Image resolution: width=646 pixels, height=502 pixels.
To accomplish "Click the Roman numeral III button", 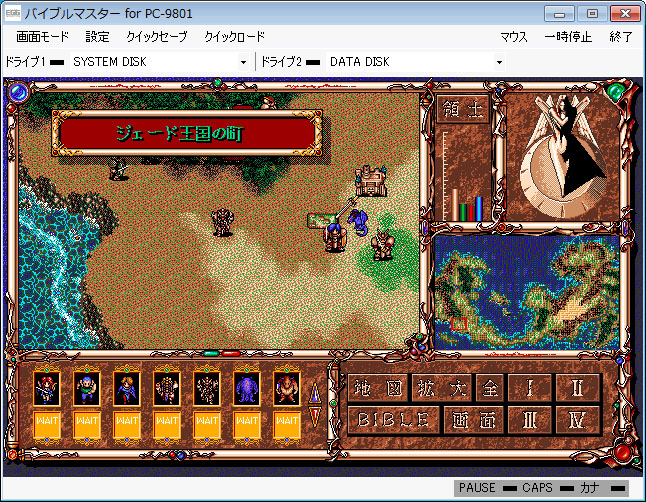I will (x=529, y=420).
